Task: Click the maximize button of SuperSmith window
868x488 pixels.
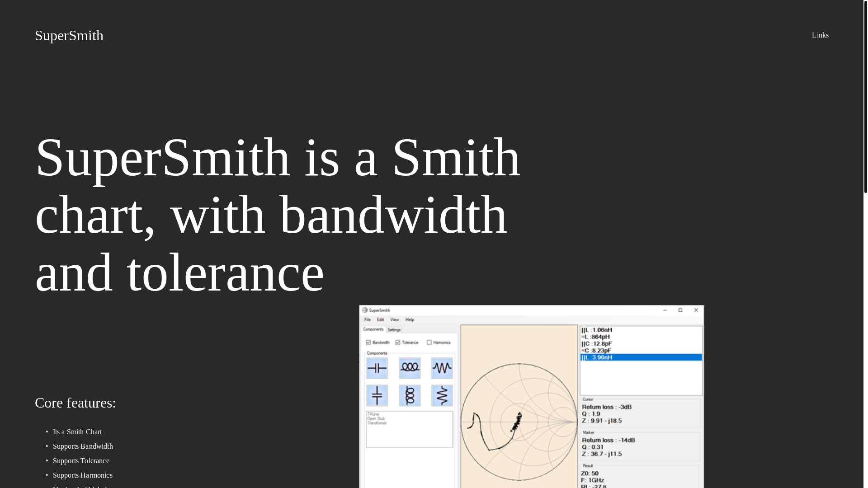Action: click(x=680, y=310)
